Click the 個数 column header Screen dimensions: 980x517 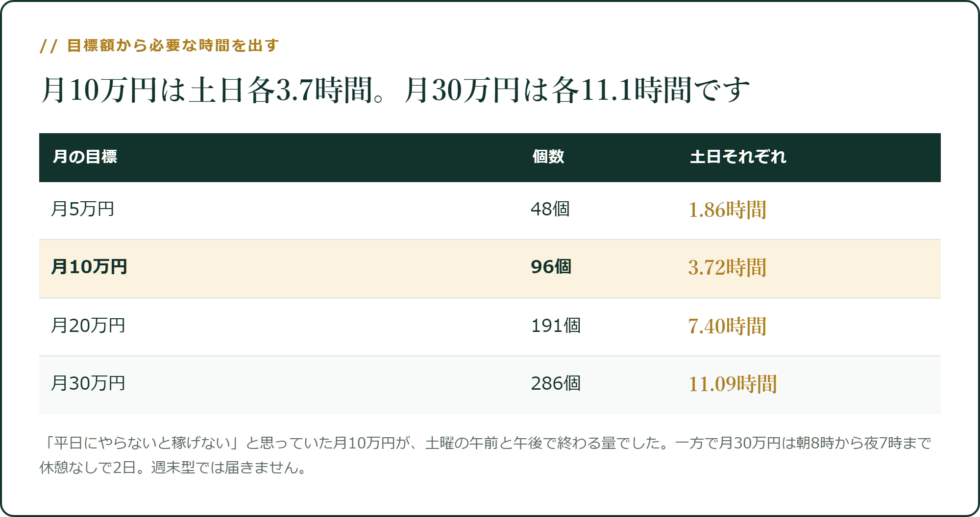point(548,157)
